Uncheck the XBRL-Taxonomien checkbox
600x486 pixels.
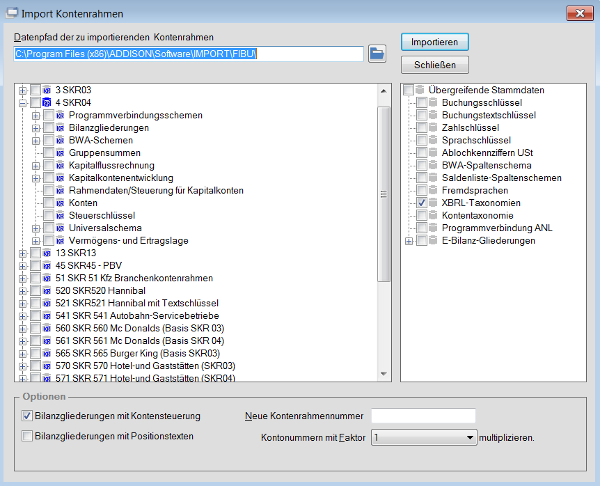[422, 203]
